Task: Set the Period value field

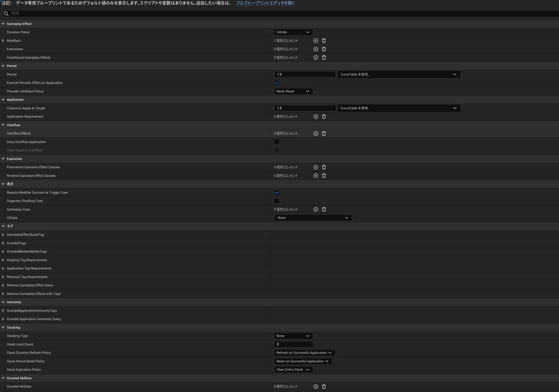Action: coord(305,74)
